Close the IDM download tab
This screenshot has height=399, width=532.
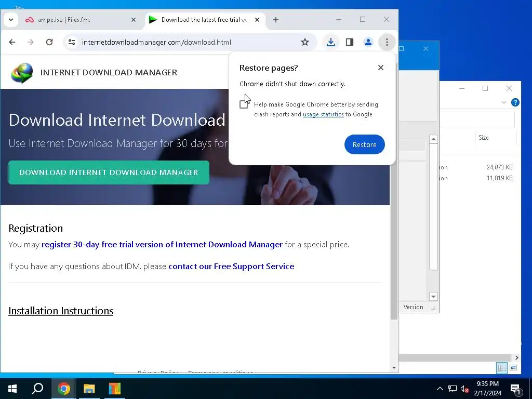coord(257,20)
